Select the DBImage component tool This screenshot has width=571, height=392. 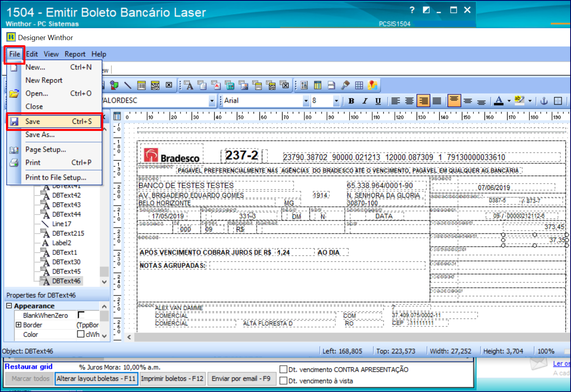(x=244, y=85)
